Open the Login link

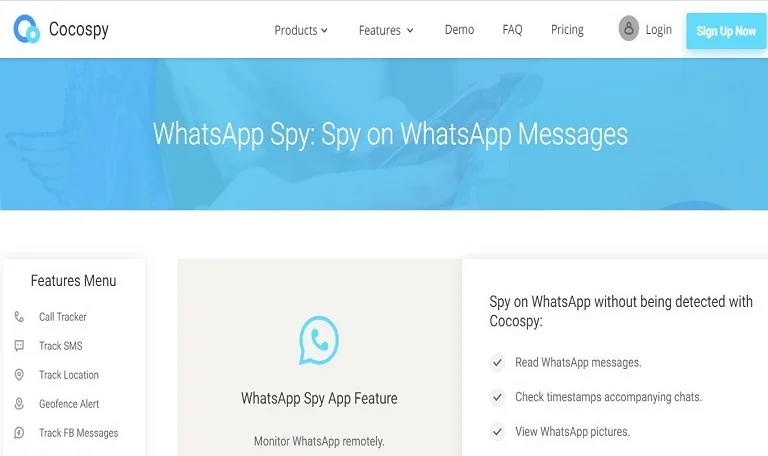658,30
